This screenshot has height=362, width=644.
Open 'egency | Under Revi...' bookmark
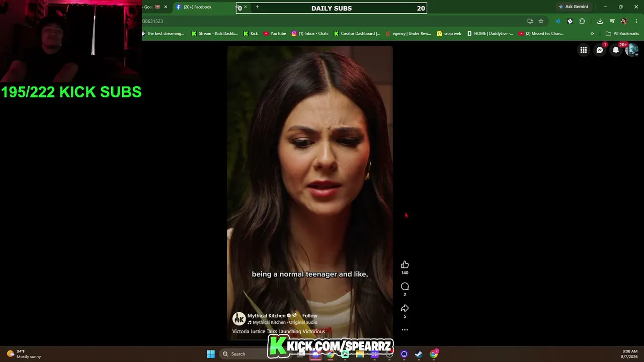[408, 34]
